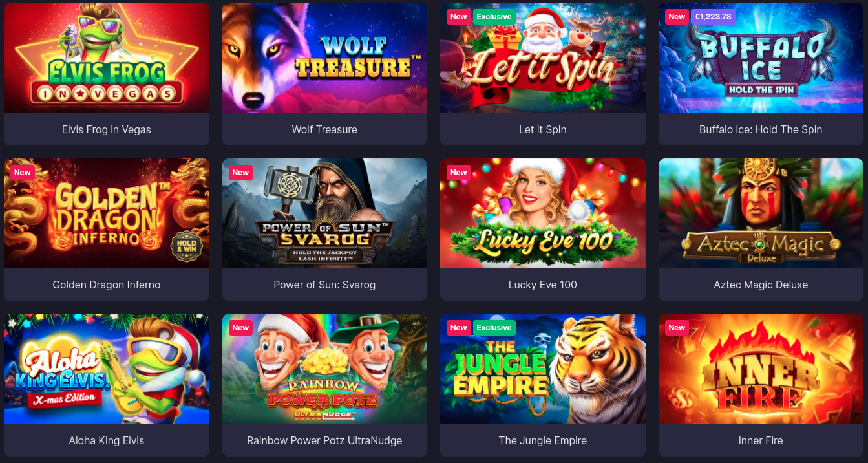Open the Wolf Treasure game image

(324, 58)
